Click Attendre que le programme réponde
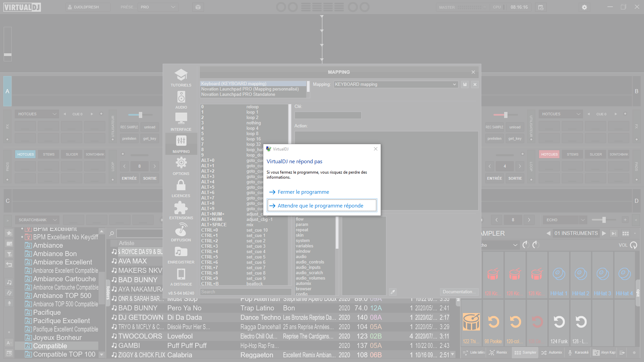The height and width of the screenshot is (362, 644). tap(322, 205)
